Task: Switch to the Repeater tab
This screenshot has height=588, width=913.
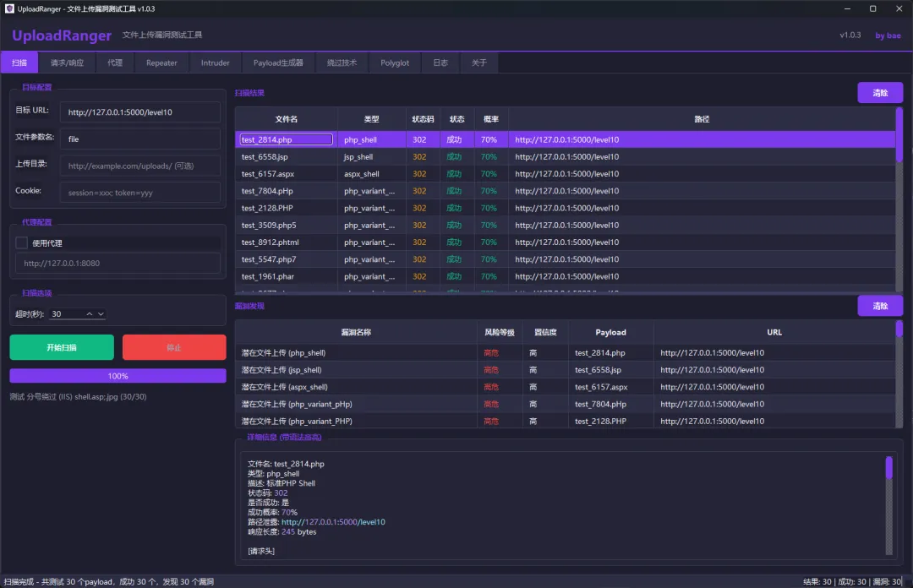Action: click(161, 63)
